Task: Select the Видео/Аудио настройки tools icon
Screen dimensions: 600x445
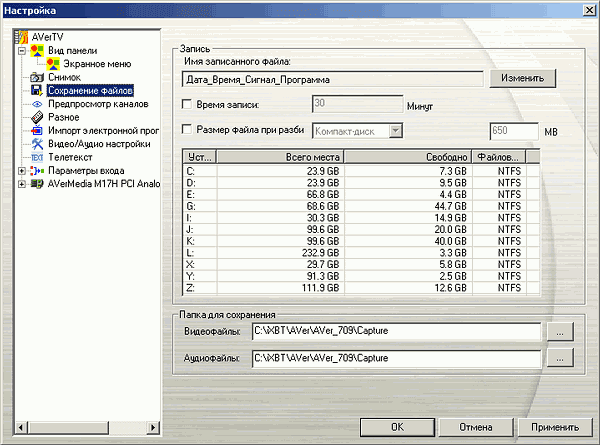Action: coord(37,144)
